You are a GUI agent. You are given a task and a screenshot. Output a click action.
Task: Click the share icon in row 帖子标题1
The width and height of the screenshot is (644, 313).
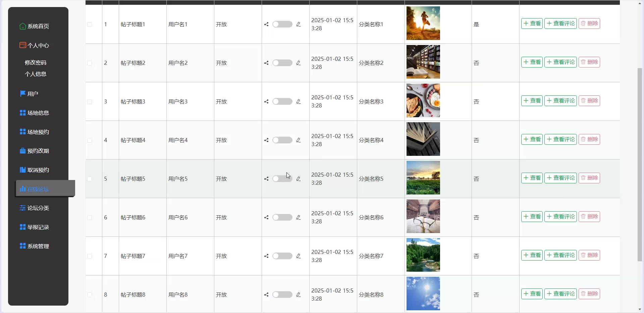[x=266, y=24]
